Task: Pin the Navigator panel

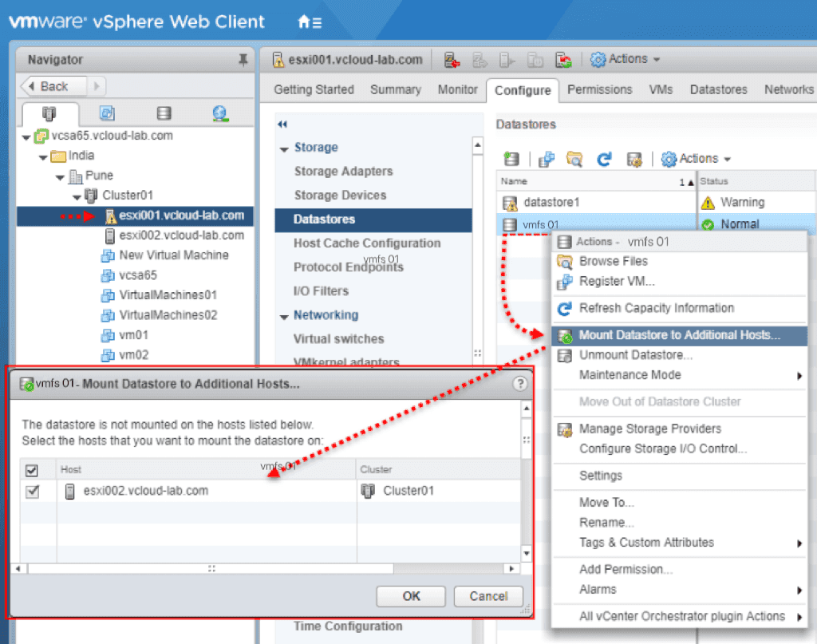Action: point(243,60)
